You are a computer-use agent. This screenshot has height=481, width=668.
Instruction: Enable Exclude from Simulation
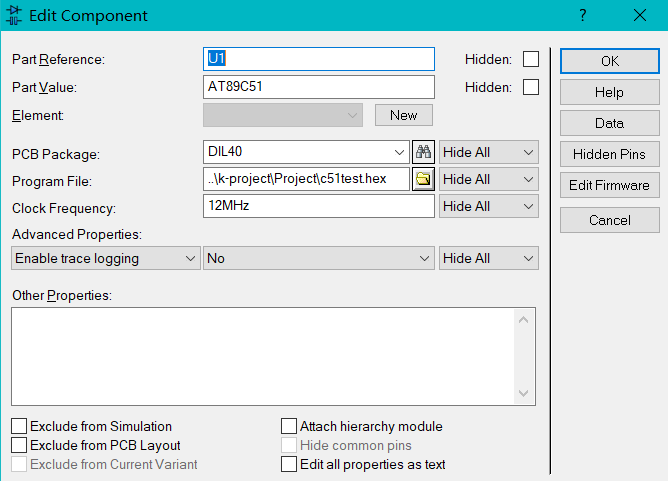[19, 426]
